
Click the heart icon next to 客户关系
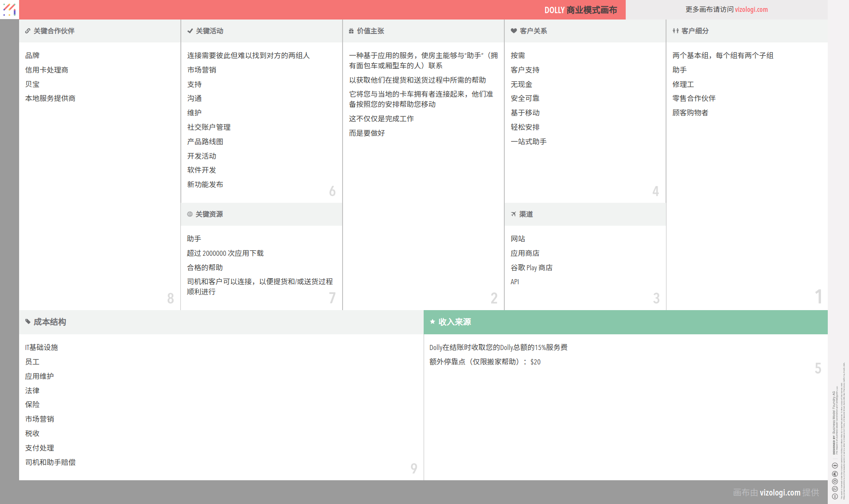(512, 31)
